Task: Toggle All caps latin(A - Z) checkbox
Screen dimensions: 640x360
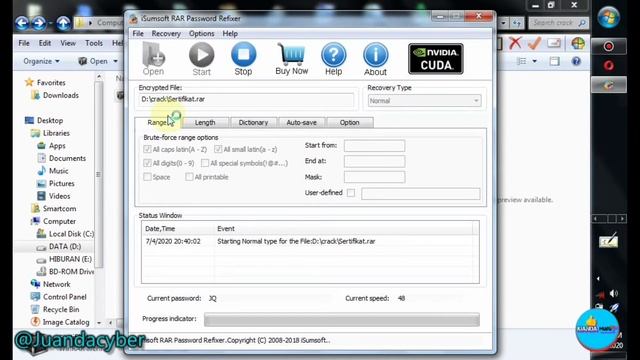Action: click(147, 149)
